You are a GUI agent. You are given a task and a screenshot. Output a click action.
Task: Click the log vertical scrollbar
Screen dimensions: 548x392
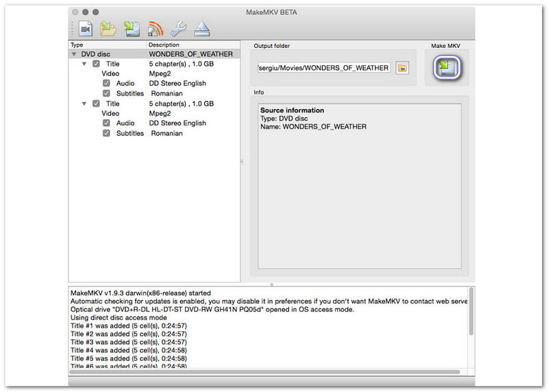click(x=471, y=311)
